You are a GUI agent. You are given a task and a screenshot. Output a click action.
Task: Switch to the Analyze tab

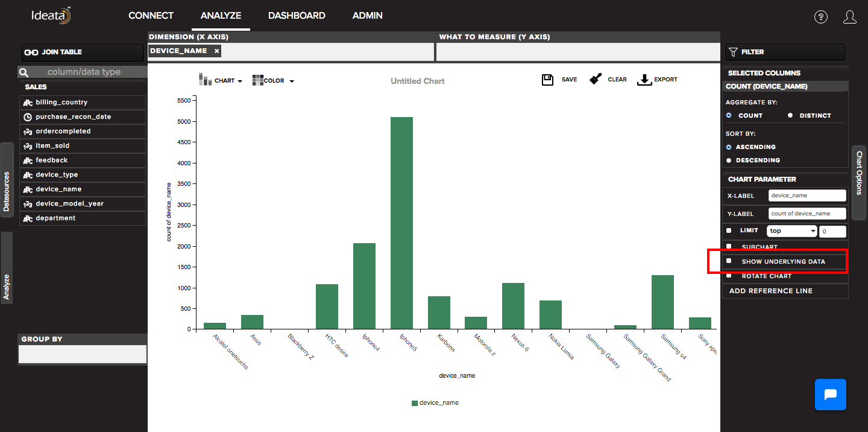tap(221, 16)
